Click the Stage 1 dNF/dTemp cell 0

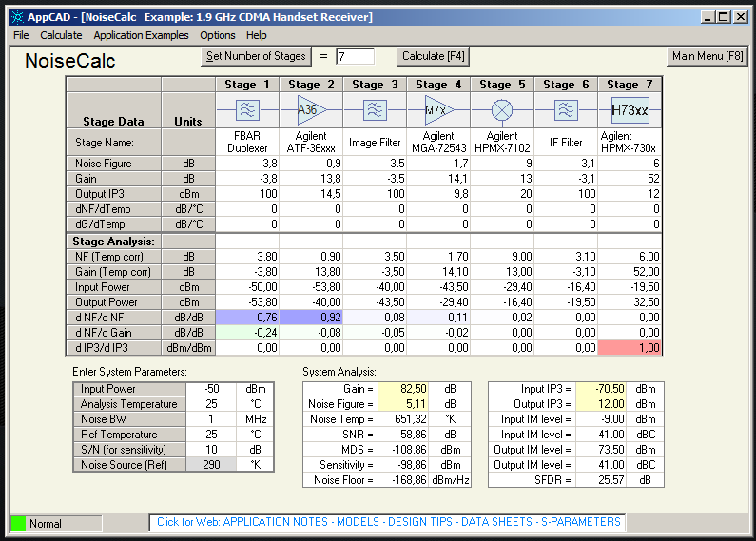point(247,209)
